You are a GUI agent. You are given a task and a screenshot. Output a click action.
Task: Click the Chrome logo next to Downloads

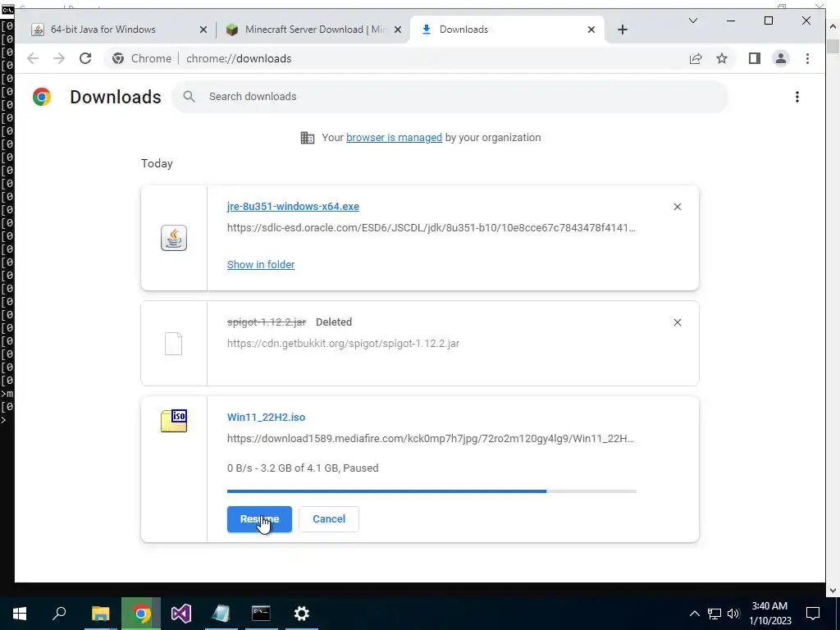pos(42,97)
